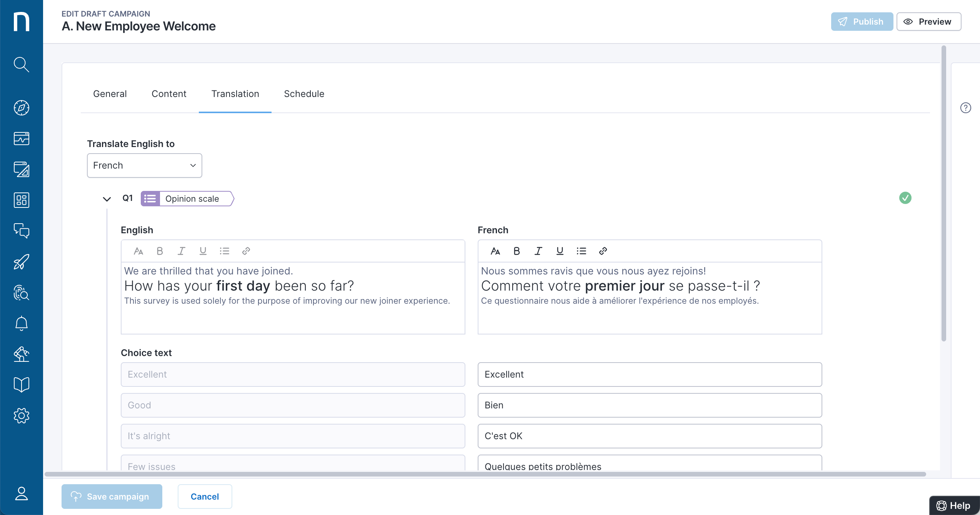Open the Translate English to language dropdown
This screenshot has width=980, height=515.
144,165
